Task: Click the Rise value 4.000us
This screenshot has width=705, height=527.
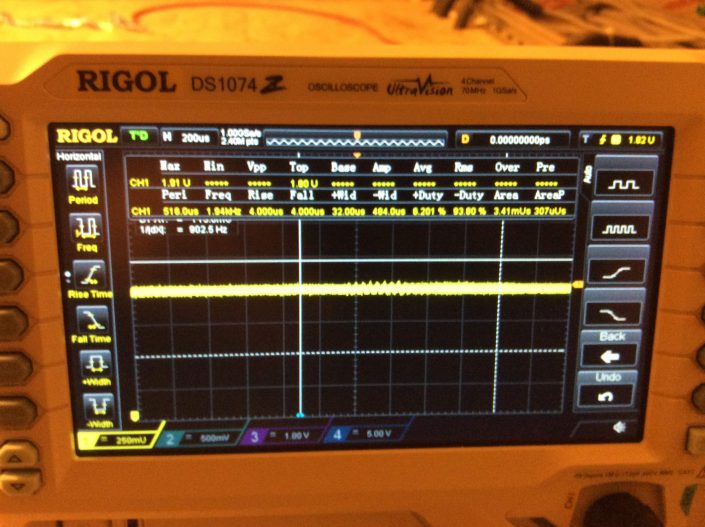Action: pos(265,211)
